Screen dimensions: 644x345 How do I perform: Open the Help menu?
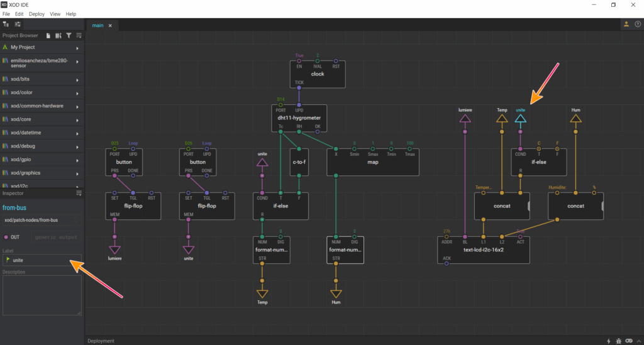pyautogui.click(x=71, y=14)
